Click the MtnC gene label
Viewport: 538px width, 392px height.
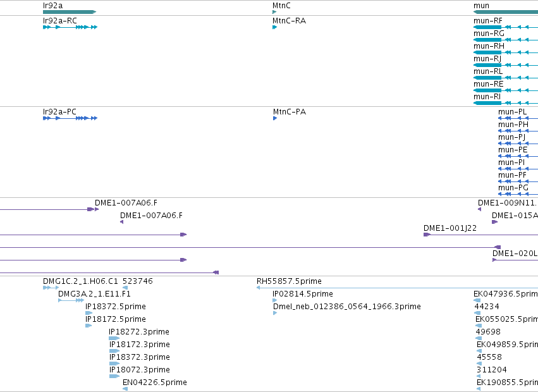click(x=281, y=6)
